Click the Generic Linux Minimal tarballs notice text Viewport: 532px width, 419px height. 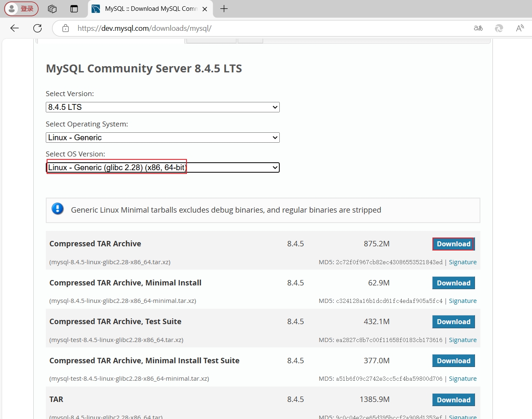click(x=226, y=210)
